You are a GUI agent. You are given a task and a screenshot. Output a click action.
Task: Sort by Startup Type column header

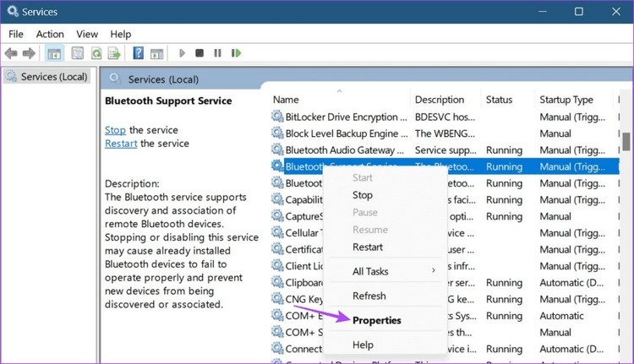point(566,100)
